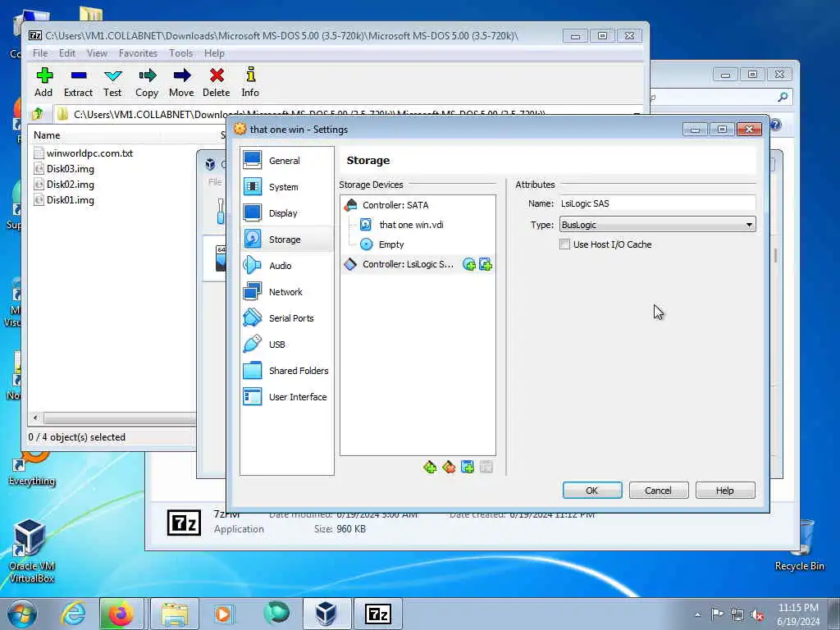Viewport: 840px width, 630px height.
Task: Open Firefox from the taskbar
Action: coord(121,614)
